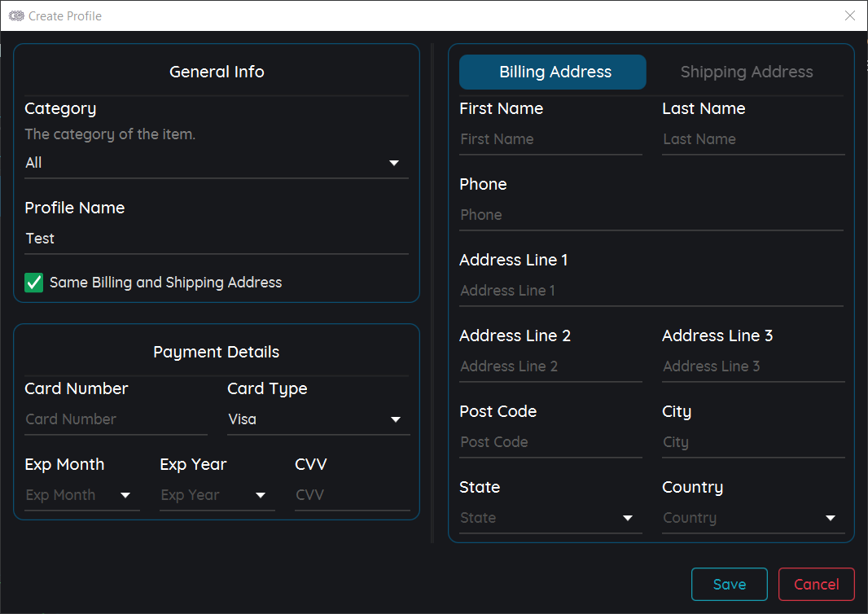Click into the CVV field

(352, 494)
